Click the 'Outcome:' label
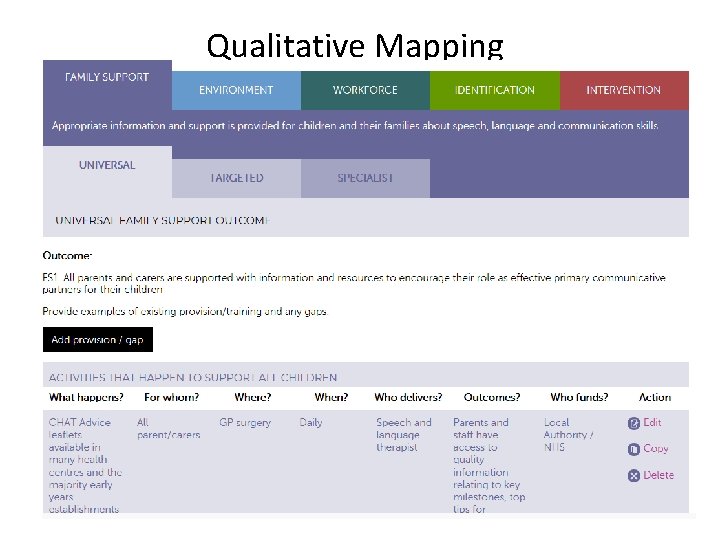 [x=67, y=256]
